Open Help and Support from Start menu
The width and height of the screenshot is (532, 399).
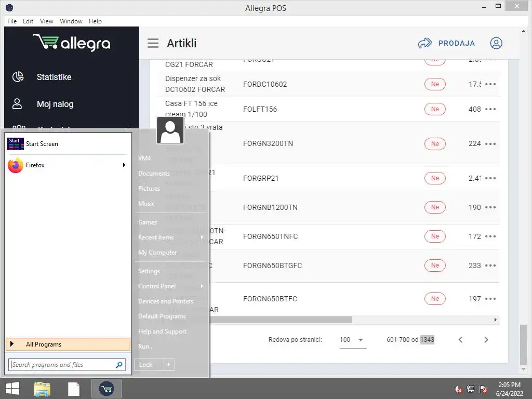point(162,331)
